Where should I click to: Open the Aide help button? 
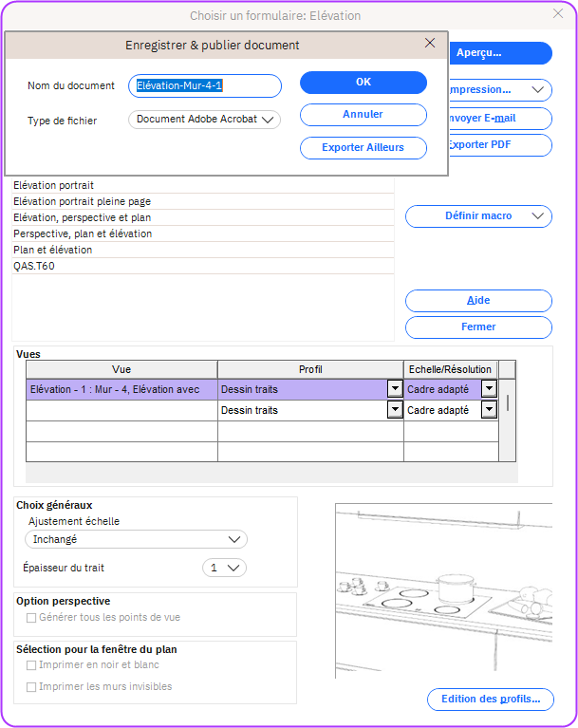(478, 301)
